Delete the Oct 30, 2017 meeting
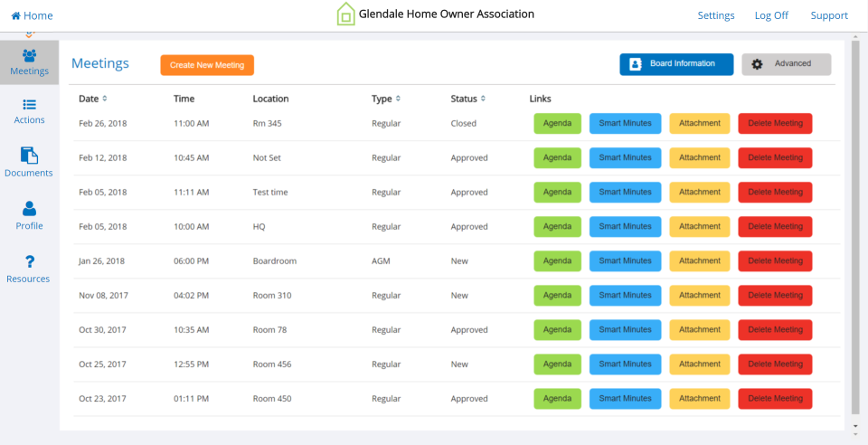Image resolution: width=868 pixels, height=445 pixels. (x=775, y=329)
